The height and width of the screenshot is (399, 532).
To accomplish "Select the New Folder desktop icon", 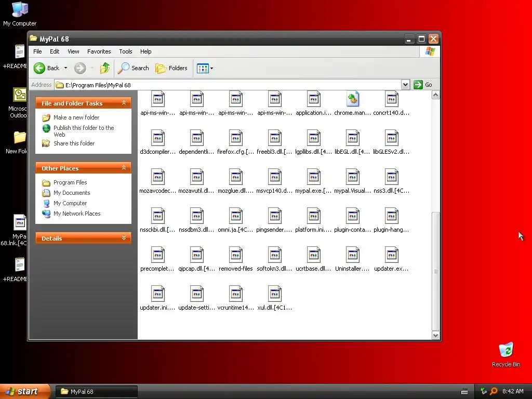I will click(x=17, y=142).
